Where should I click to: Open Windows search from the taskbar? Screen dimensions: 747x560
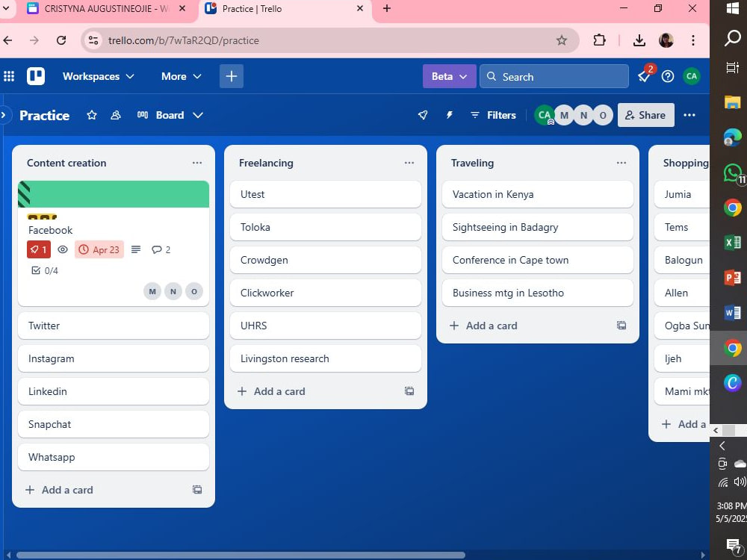(732, 37)
